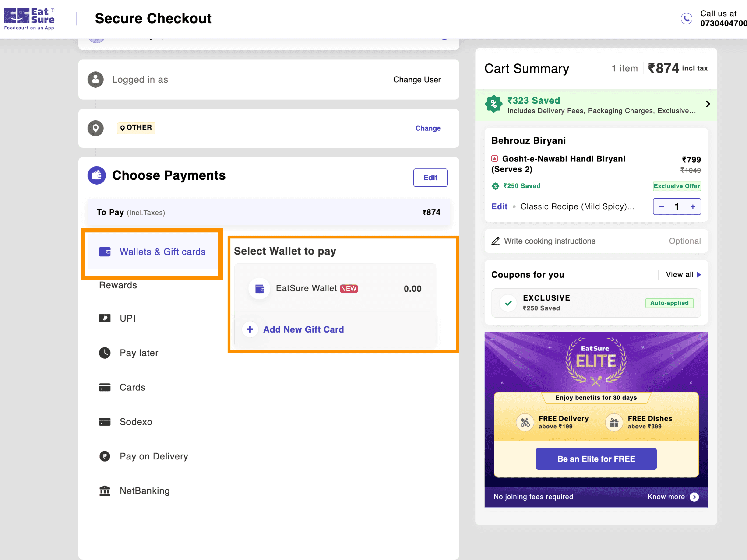The height and width of the screenshot is (560, 747).
Task: Click Be an Elite for FREE button
Action: [596, 459]
